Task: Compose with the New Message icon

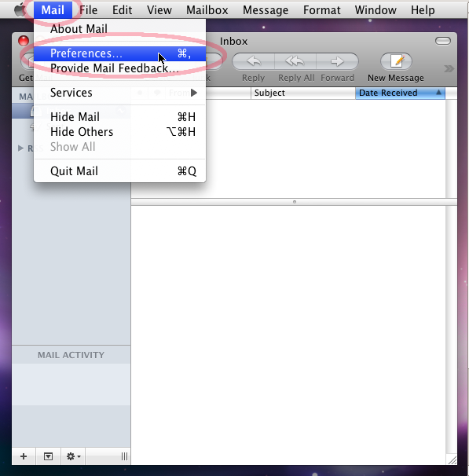Action: click(x=396, y=61)
